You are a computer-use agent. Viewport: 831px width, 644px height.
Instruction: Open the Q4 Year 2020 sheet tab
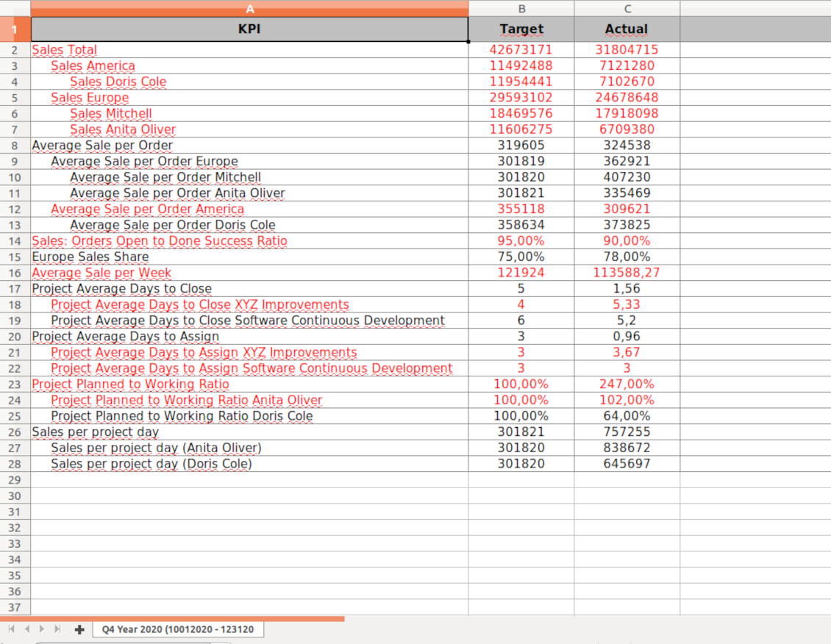[177, 629]
